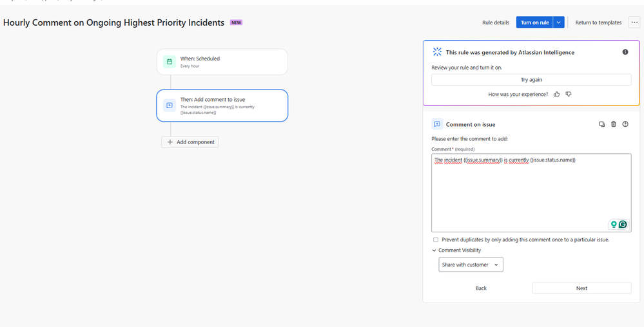Image resolution: width=644 pixels, height=327 pixels.
Task: Delete the component with trash icon
Action: click(x=614, y=124)
